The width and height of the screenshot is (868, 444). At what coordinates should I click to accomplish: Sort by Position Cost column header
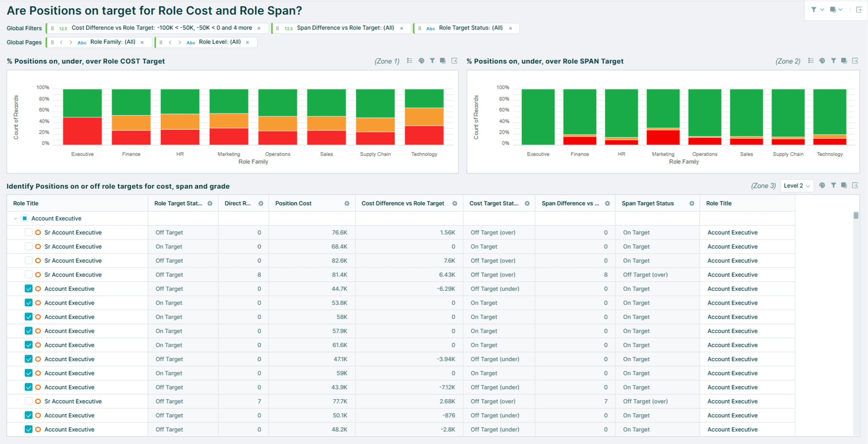(293, 203)
